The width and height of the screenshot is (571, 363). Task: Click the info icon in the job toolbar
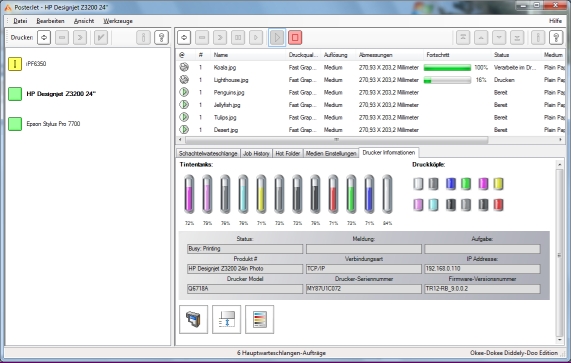pos(538,38)
